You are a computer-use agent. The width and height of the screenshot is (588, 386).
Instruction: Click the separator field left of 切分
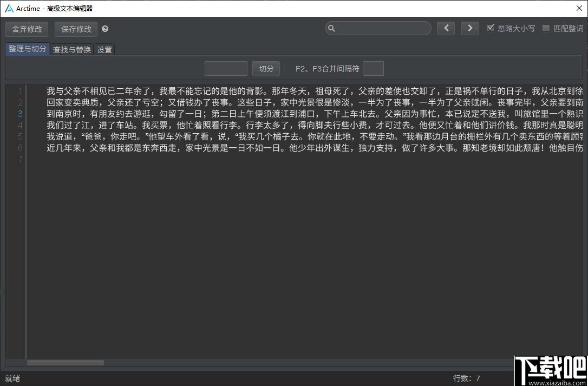point(226,68)
